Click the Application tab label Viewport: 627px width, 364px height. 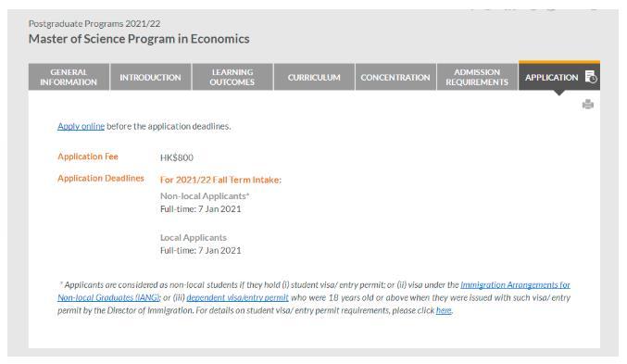pyautogui.click(x=551, y=77)
